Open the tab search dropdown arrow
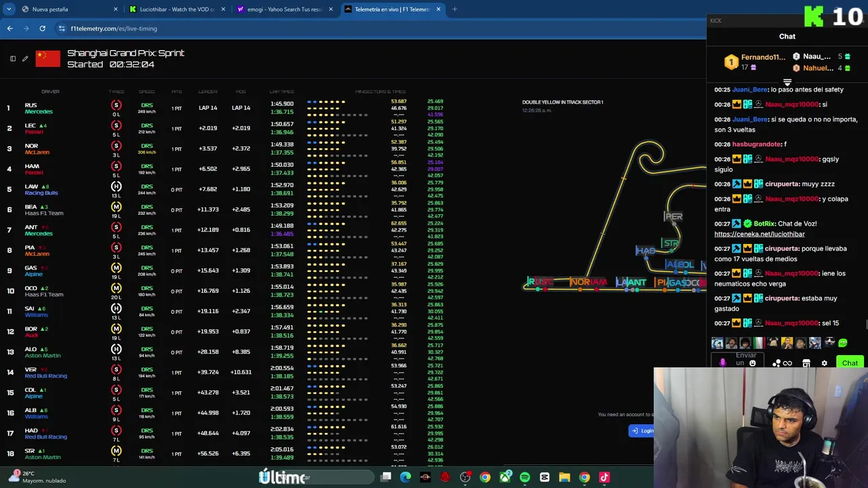Viewport: 868px width, 488px height. tap(9, 9)
